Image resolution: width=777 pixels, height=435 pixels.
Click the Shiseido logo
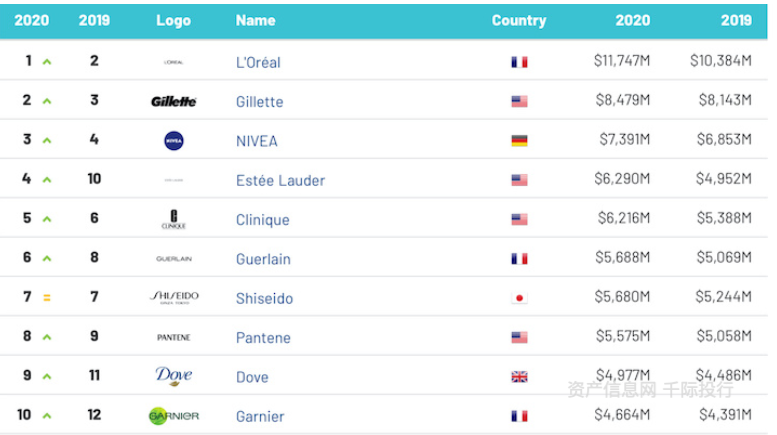point(174,297)
